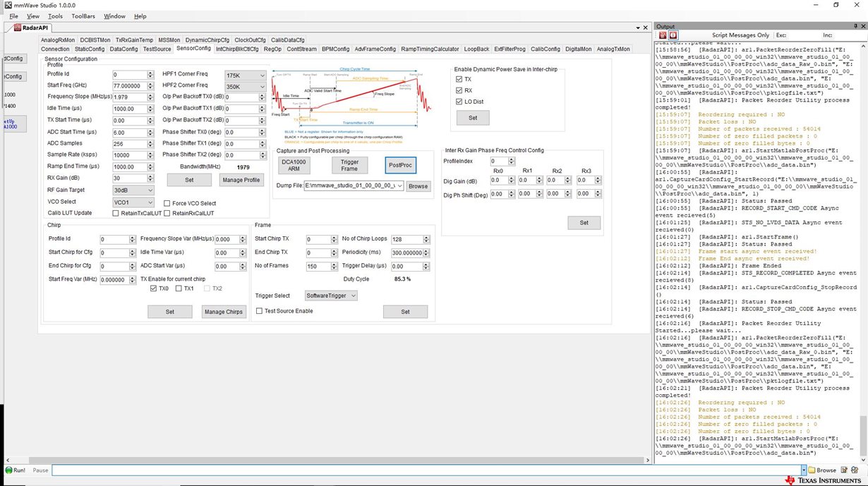The height and width of the screenshot is (486, 868).
Task: Click the PostProc button
Action: click(400, 166)
